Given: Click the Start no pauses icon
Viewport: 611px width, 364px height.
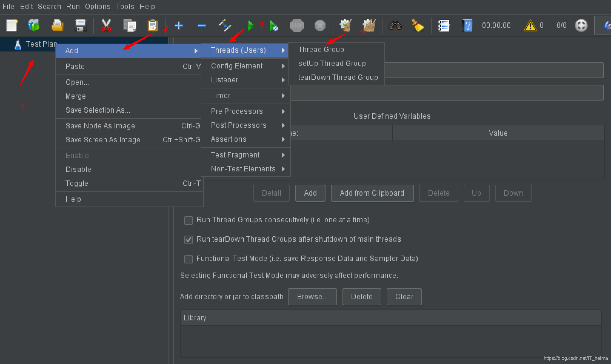Looking at the screenshot, I should coord(274,25).
